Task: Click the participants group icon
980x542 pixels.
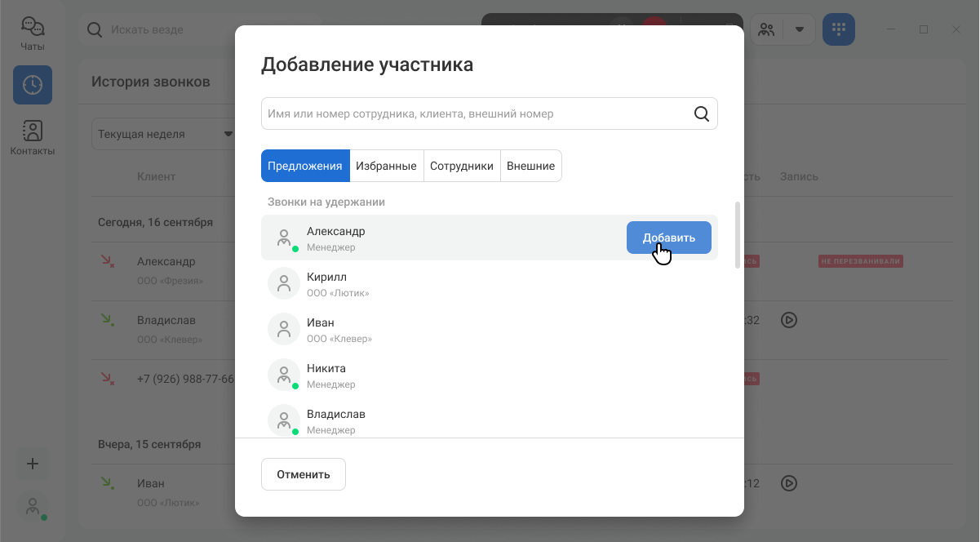Action: point(766,29)
